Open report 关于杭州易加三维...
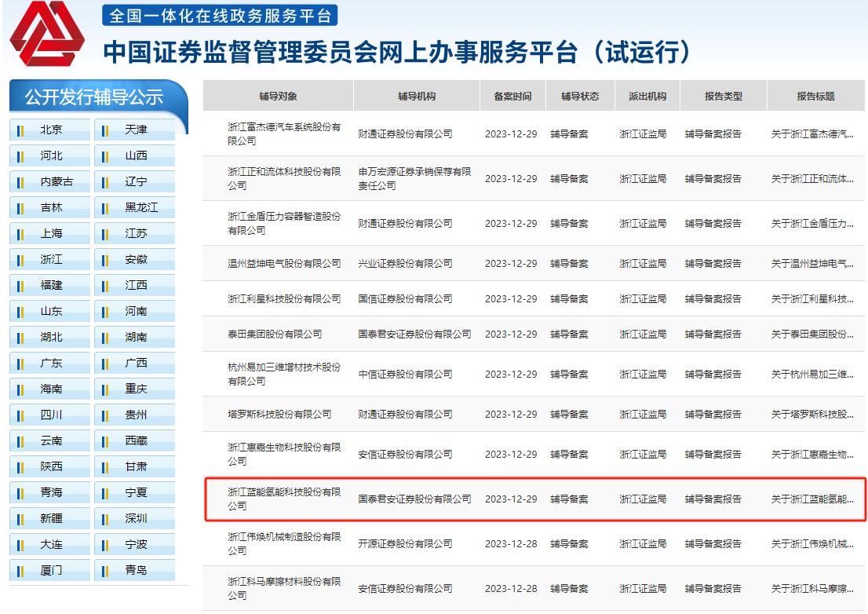The height and width of the screenshot is (614, 868). click(812, 375)
